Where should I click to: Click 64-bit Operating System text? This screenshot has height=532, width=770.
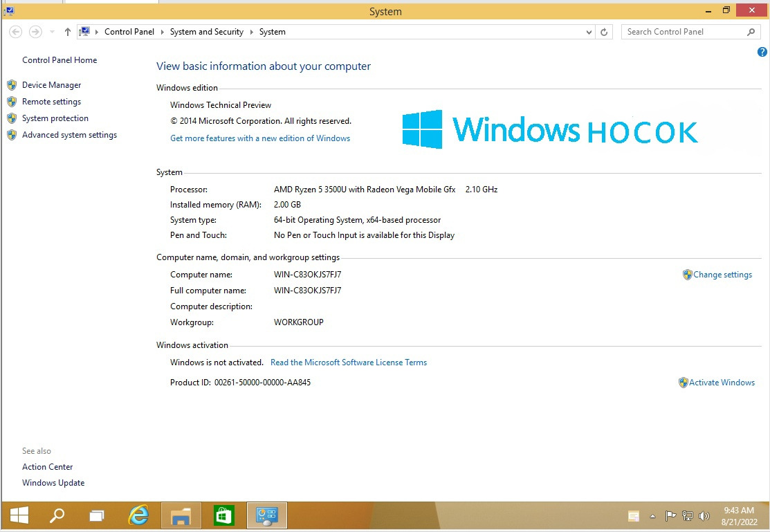click(357, 220)
